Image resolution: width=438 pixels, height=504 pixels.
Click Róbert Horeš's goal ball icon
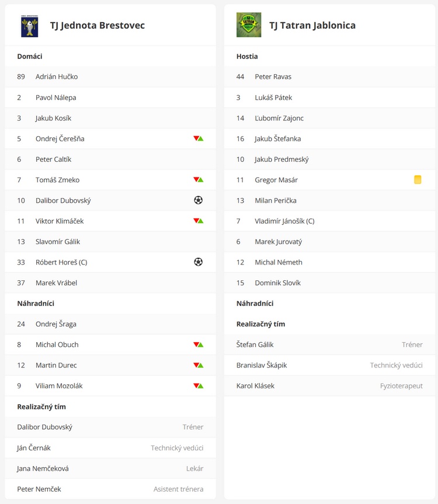(x=199, y=262)
